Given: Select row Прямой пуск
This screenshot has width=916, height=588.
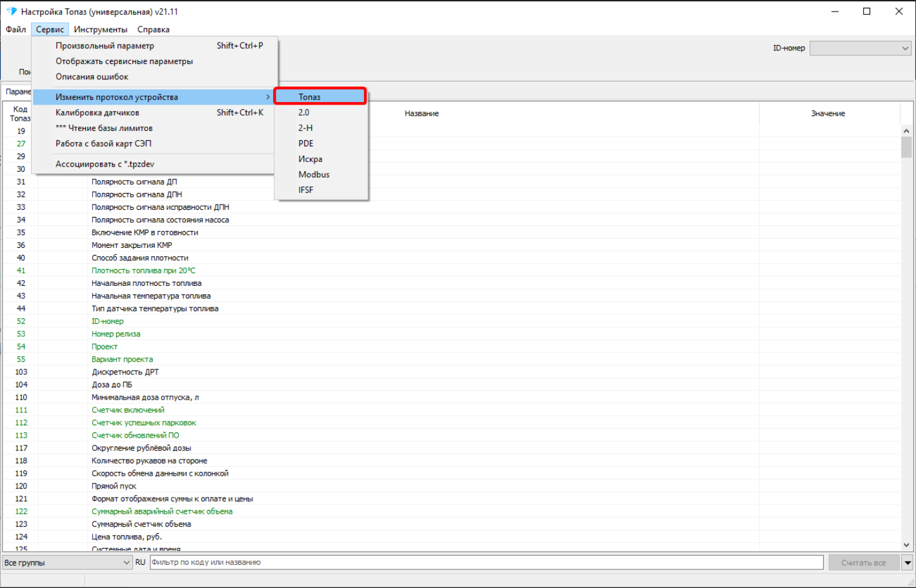Looking at the screenshot, I should click(452, 487).
